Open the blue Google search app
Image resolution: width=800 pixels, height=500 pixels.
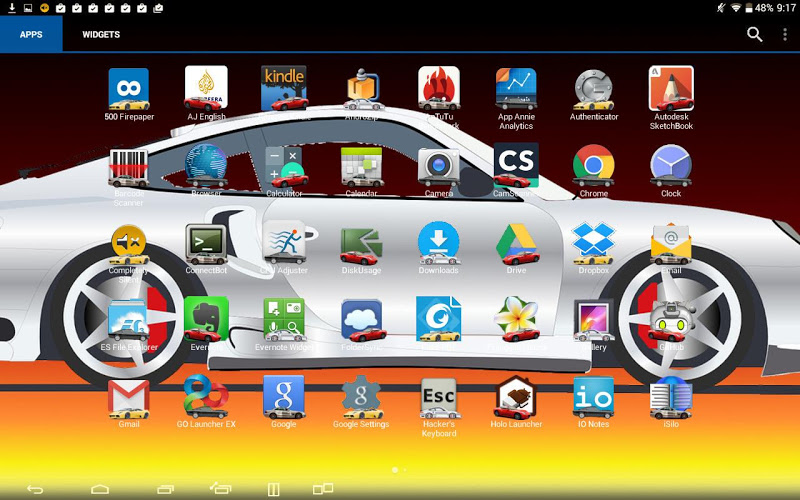tap(284, 397)
